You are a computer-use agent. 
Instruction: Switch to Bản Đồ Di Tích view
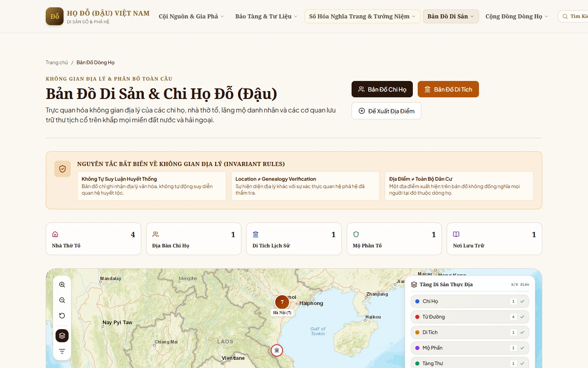[448, 89]
